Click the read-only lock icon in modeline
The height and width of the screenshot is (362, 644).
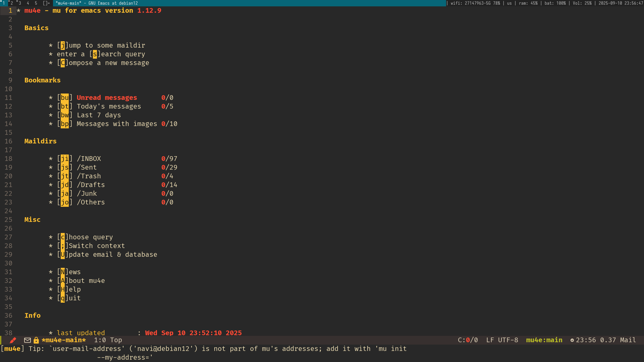36,340
